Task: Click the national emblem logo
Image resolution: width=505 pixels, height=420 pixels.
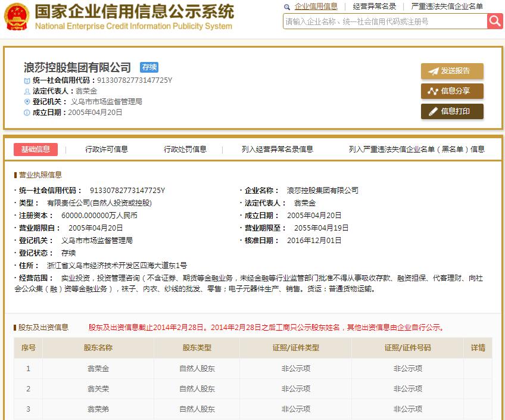Action: [x=16, y=18]
